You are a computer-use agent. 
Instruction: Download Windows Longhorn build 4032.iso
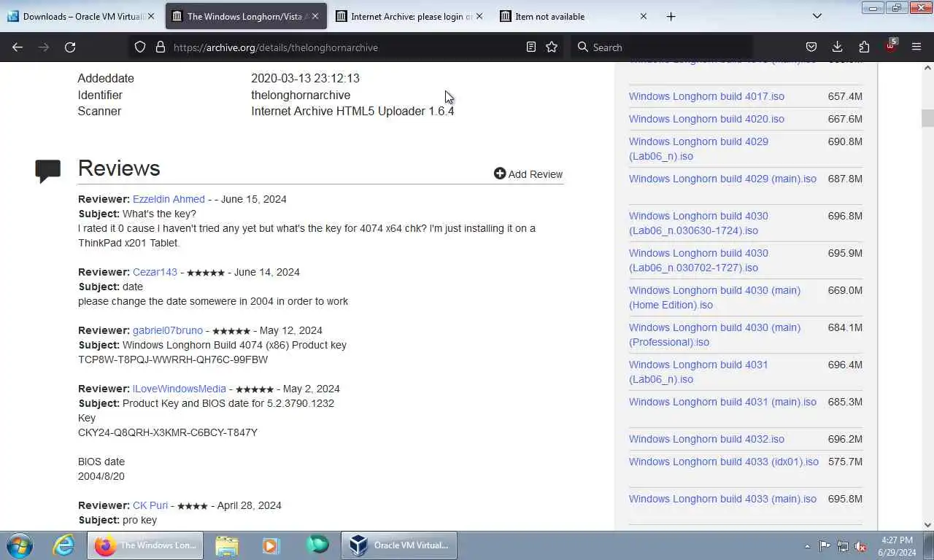tap(706, 439)
